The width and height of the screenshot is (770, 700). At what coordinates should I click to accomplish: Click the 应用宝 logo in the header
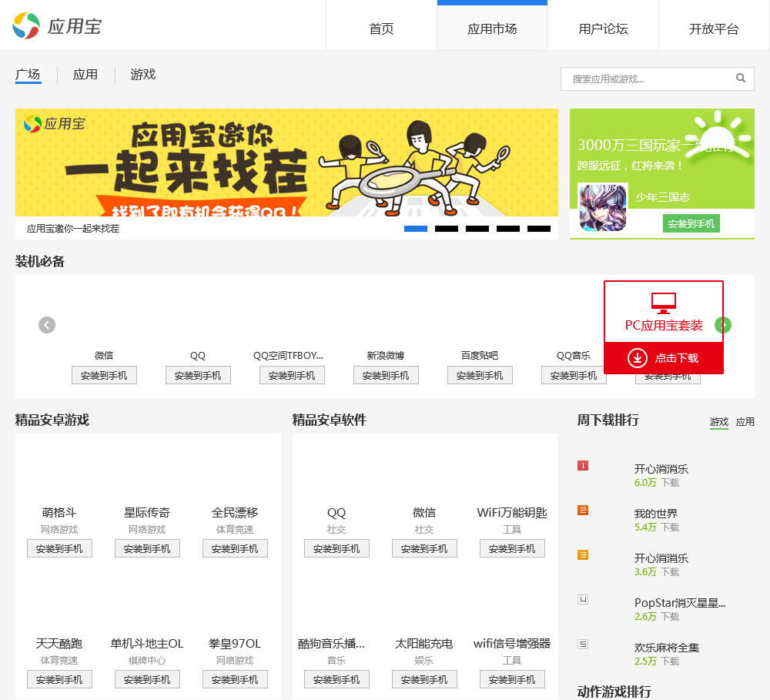pyautogui.click(x=57, y=25)
